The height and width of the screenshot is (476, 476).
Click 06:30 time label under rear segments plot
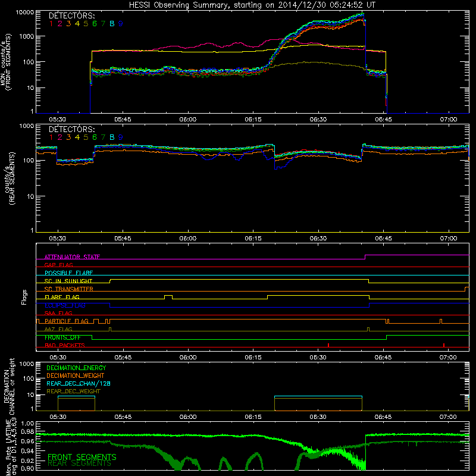[318, 239]
